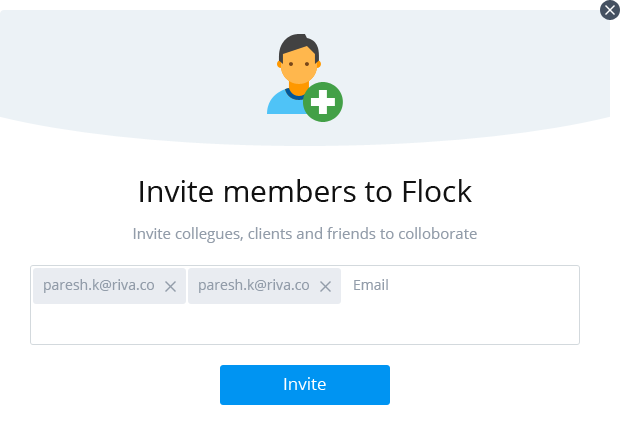Click the 'Invite collegues, clients and friends' subtitle
620x445 pixels.
pos(304,234)
